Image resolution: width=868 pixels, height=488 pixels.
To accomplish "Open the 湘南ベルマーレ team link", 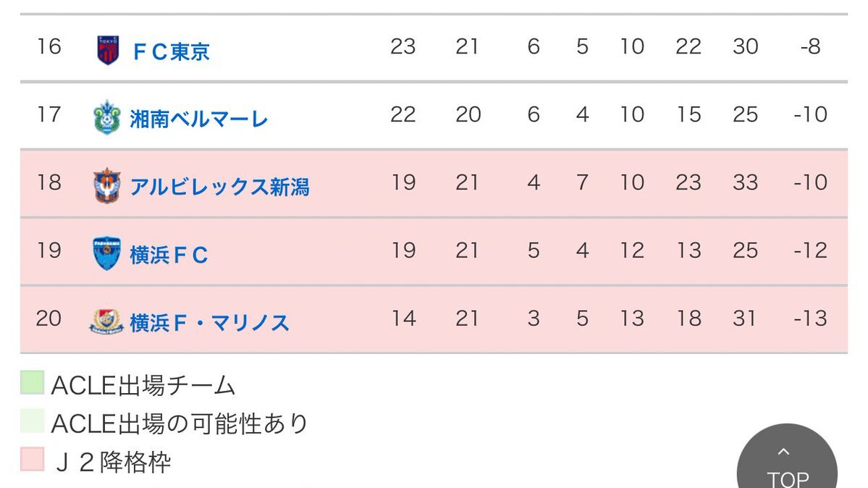I will click(x=199, y=119).
